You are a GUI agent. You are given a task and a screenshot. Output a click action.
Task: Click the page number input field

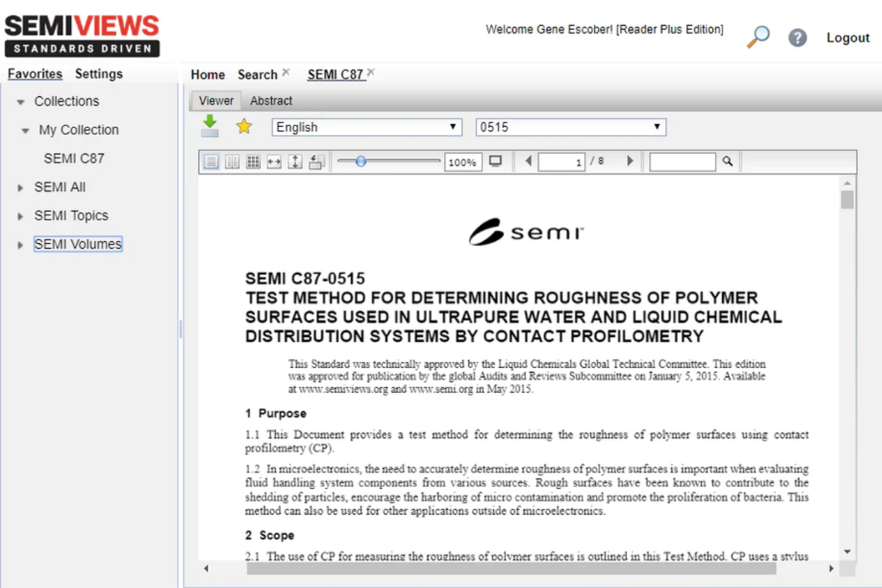pos(561,162)
